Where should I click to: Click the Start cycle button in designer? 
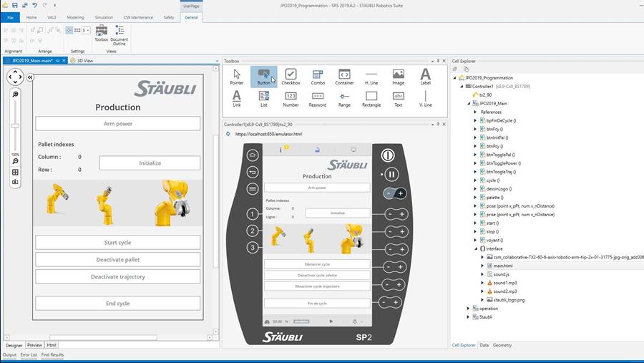click(118, 242)
